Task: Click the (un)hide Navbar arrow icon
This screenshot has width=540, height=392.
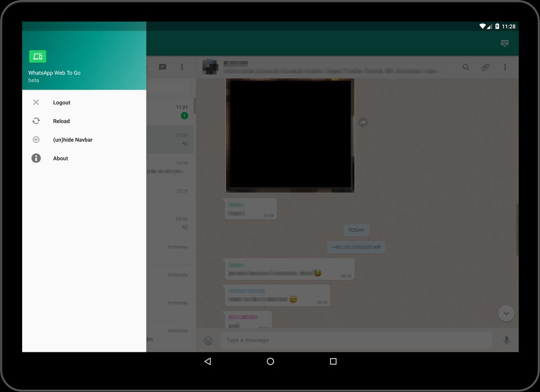Action: click(36, 140)
